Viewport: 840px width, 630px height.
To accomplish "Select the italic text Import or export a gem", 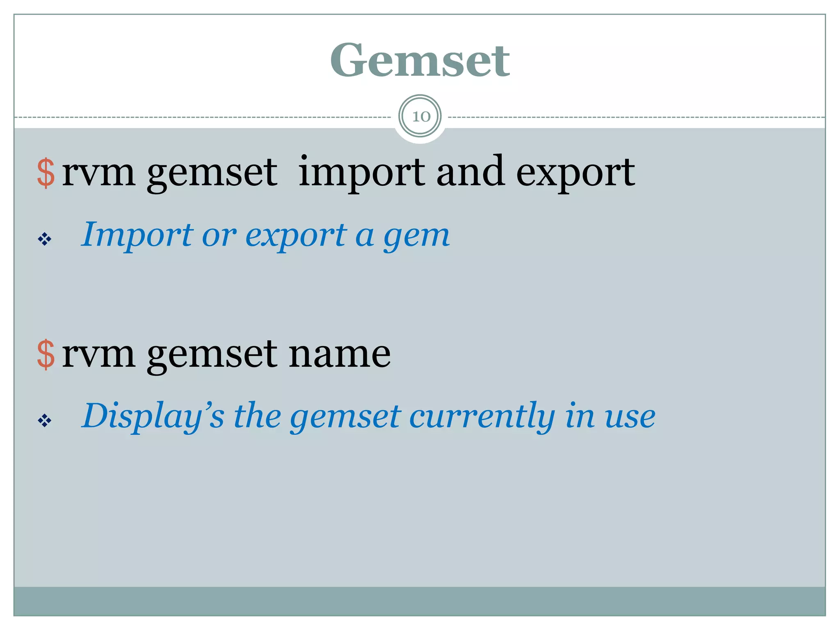I will 265,235.
